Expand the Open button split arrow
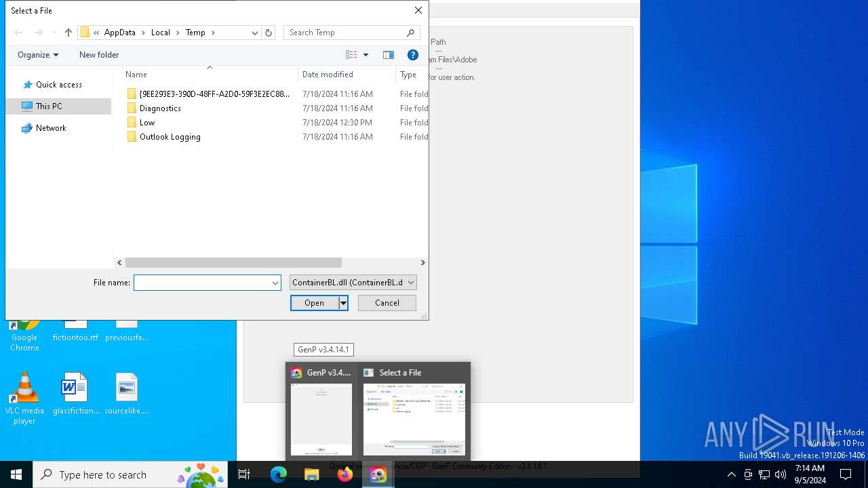The height and width of the screenshot is (488, 868). tap(344, 303)
